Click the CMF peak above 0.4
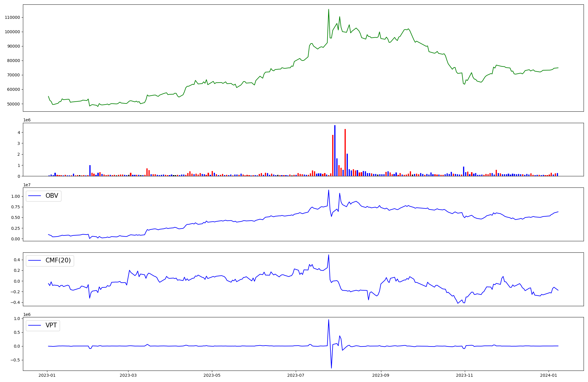This screenshot has height=382, width=588. (328, 255)
